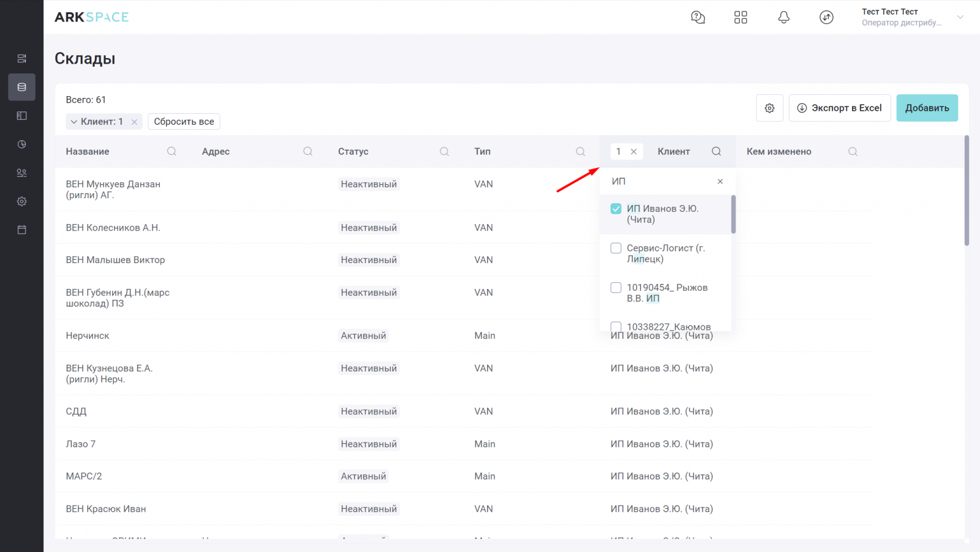Screen dimensions: 980x552
Task: Remove the Клиент: 1 filter chip
Action: 134,122
